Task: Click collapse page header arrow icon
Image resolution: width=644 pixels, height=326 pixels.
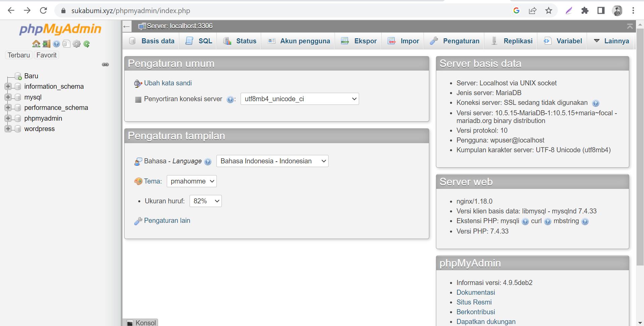Action: (630, 26)
